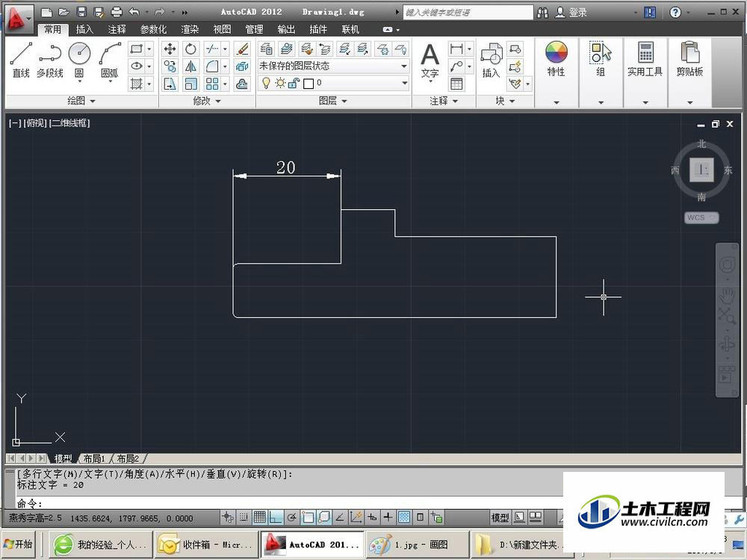Click the Rotate tool icon
This screenshot has height=560, width=747.
tap(190, 49)
